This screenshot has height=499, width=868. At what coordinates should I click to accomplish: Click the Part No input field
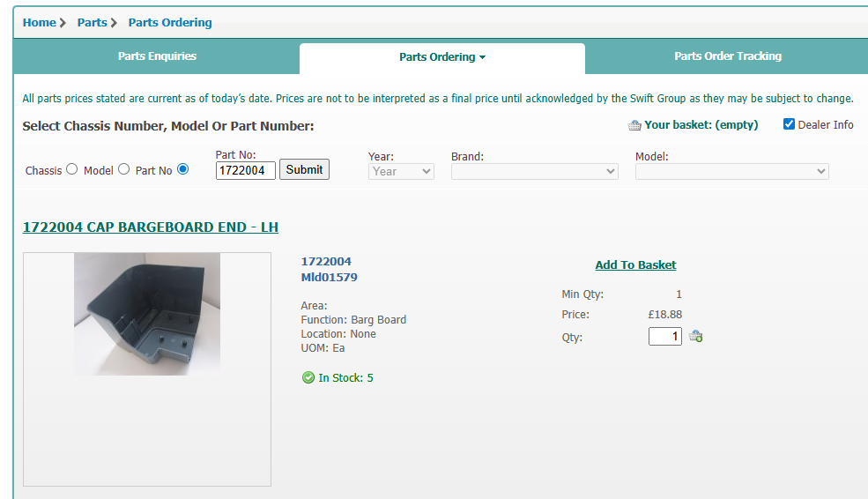tap(245, 170)
